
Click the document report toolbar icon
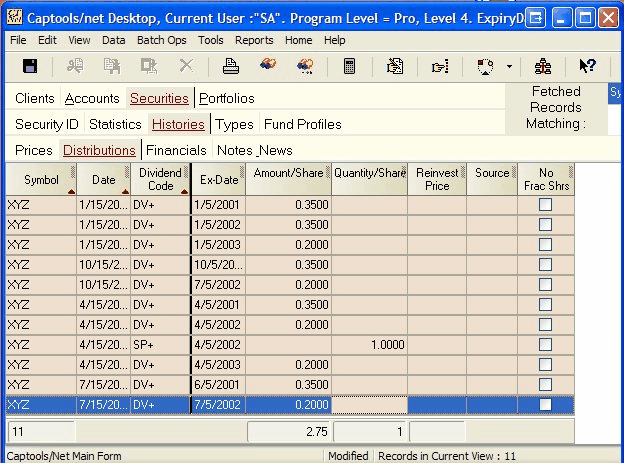coord(395,66)
